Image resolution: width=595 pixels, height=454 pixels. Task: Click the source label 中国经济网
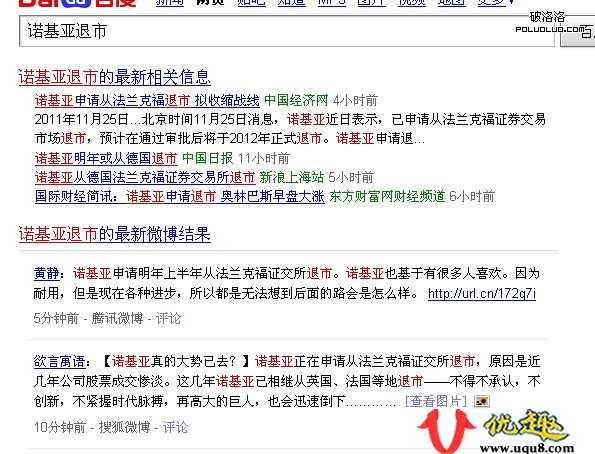296,101
